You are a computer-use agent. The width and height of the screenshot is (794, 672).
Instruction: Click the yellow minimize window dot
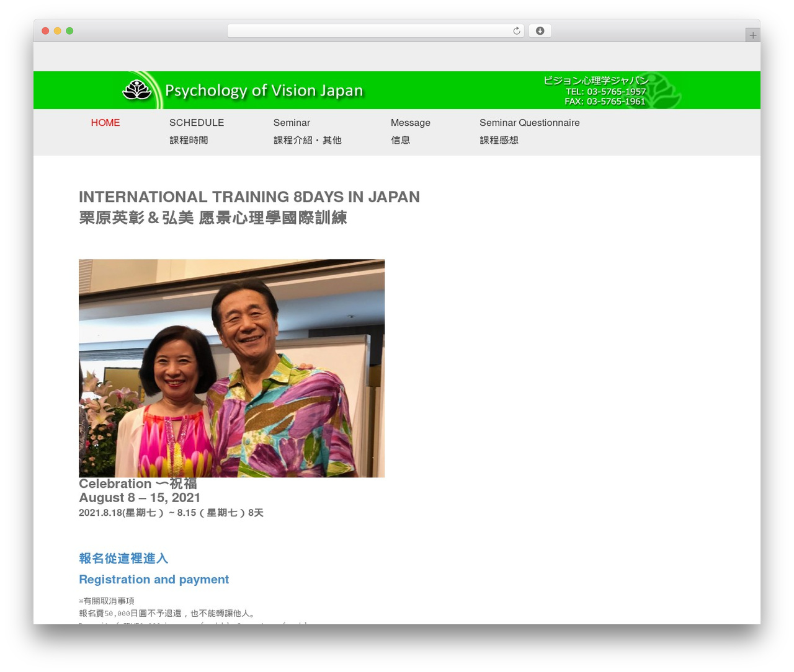point(57,31)
